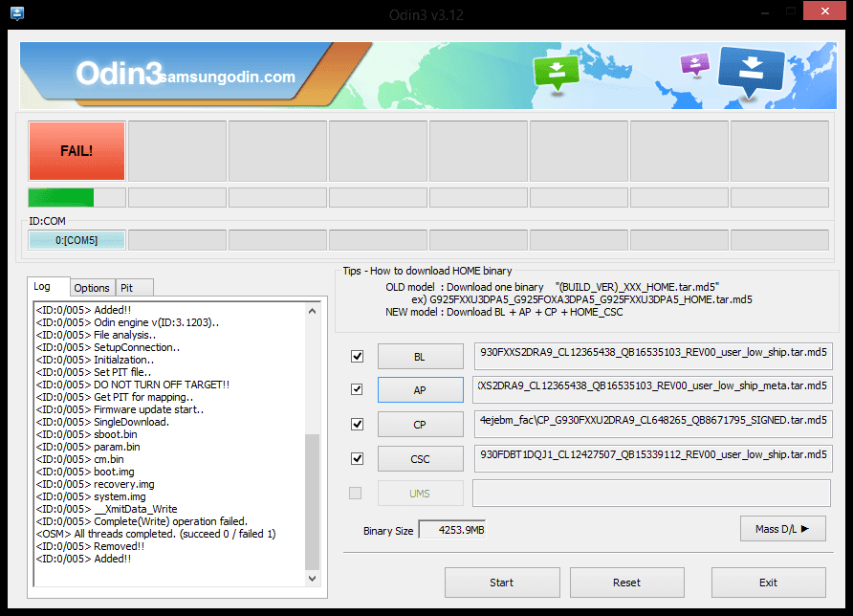The height and width of the screenshot is (616, 853).
Task: Click the 'All threads completed.' log line
Action: (x=156, y=534)
